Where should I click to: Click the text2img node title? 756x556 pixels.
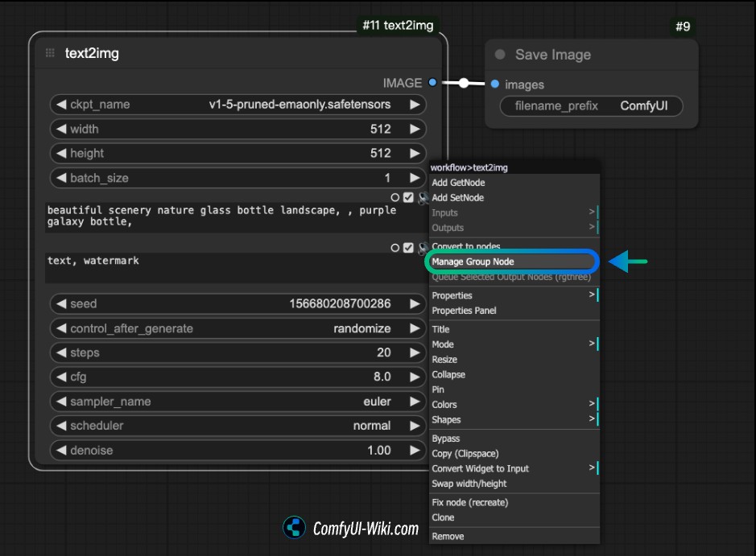[92, 53]
